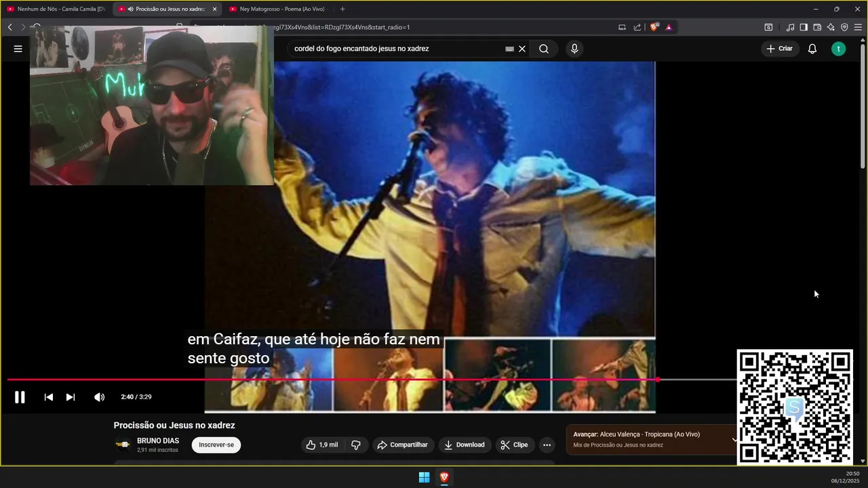
Task: Click the page vertical scrollbar thumb
Action: [863, 105]
